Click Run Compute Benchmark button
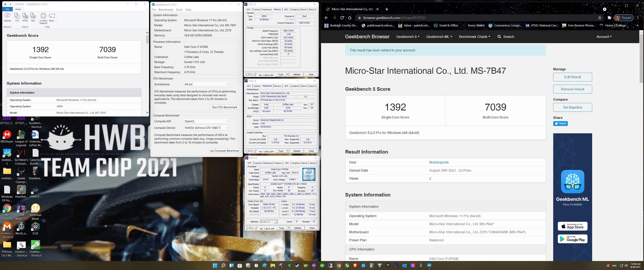This screenshot has width=644, height=270. point(225,151)
